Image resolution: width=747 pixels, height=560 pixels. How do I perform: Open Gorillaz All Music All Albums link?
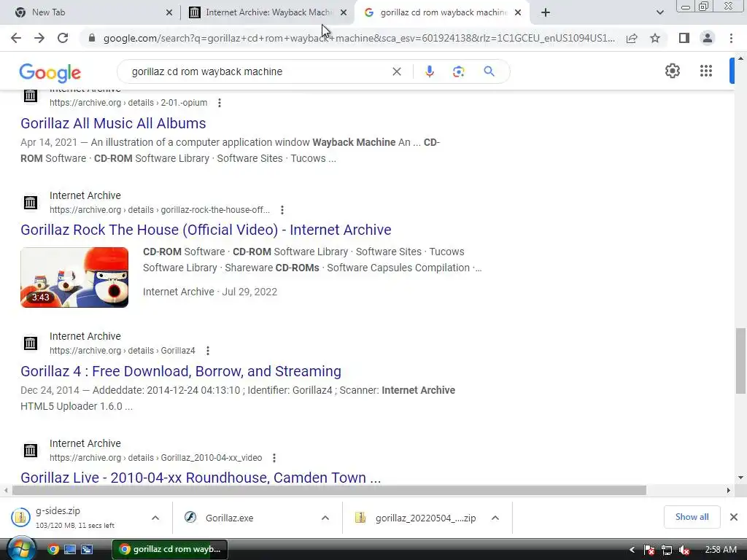click(113, 123)
